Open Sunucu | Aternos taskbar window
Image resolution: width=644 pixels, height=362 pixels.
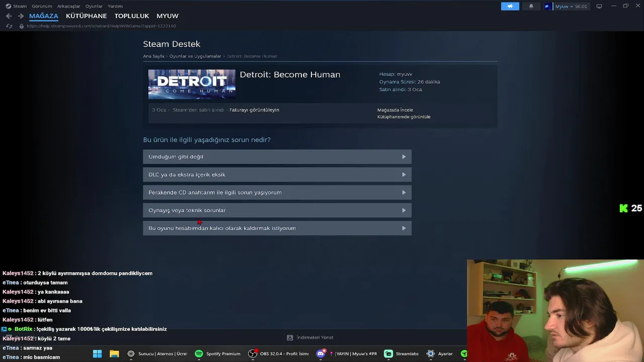(x=157, y=354)
